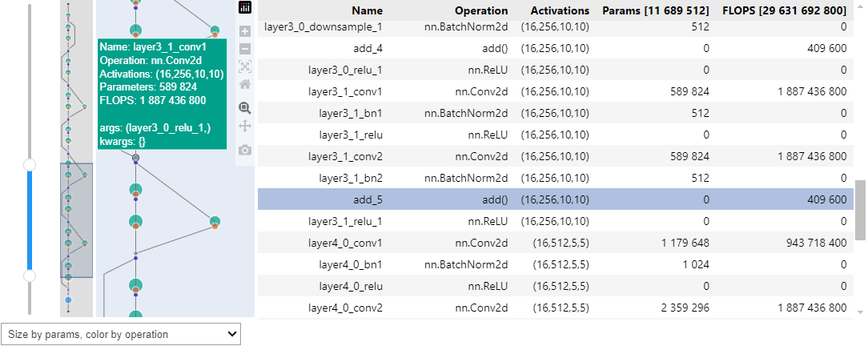Click the lower range slider handle
Image resolution: width=868 pixels, height=346 pixels.
click(x=30, y=276)
